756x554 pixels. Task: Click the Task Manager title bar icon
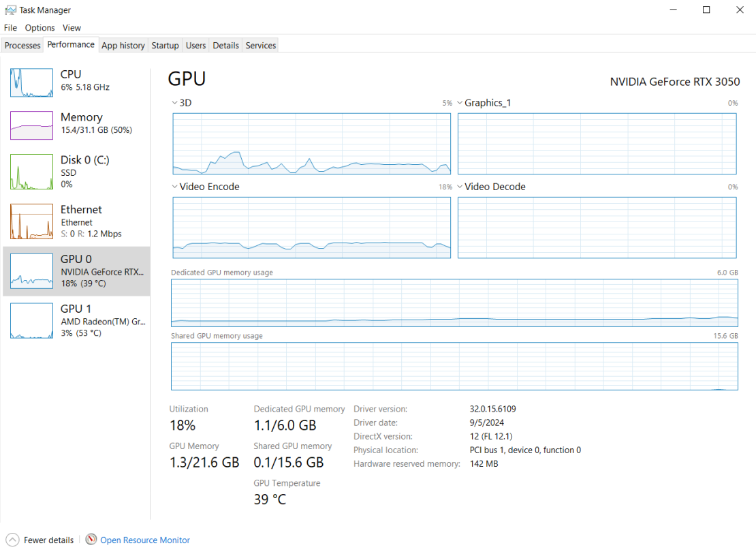(x=10, y=10)
